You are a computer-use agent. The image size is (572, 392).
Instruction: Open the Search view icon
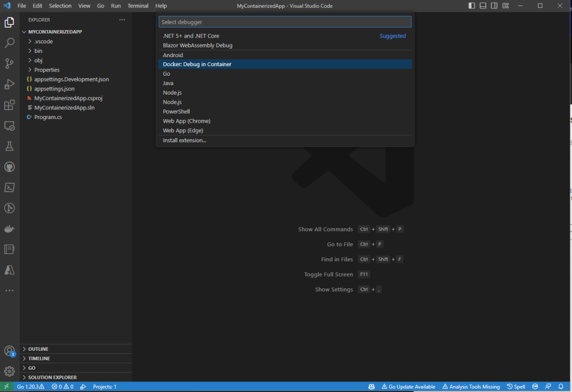click(x=10, y=43)
